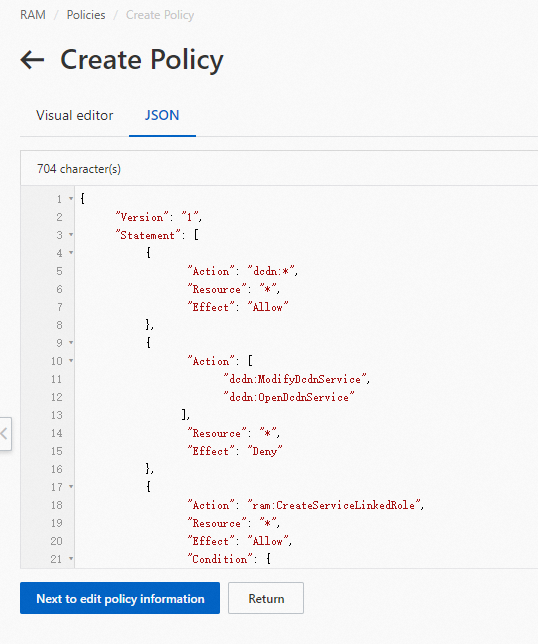This screenshot has width=538, height=644.
Task: Click the "Resource": "*" line 6
Action: [234, 289]
